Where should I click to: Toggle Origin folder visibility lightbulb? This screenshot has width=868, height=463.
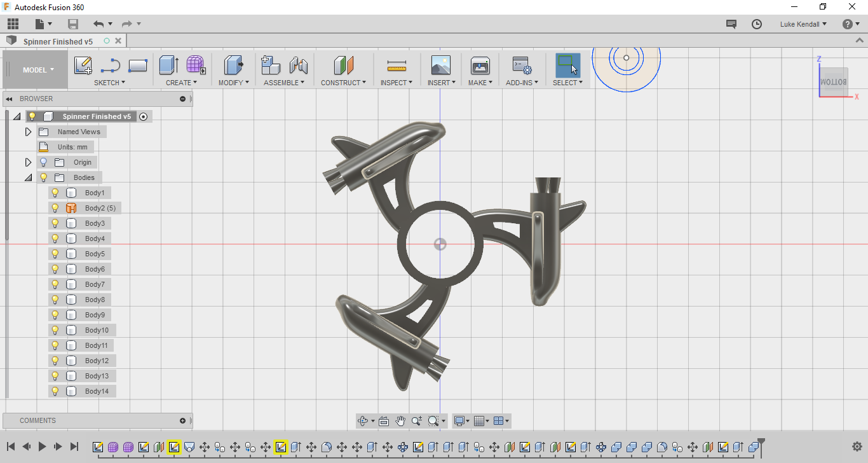(43, 162)
